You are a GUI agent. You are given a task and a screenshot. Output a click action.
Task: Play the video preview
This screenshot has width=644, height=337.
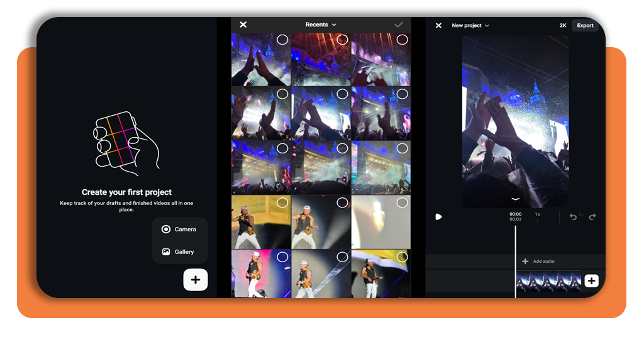coord(438,217)
